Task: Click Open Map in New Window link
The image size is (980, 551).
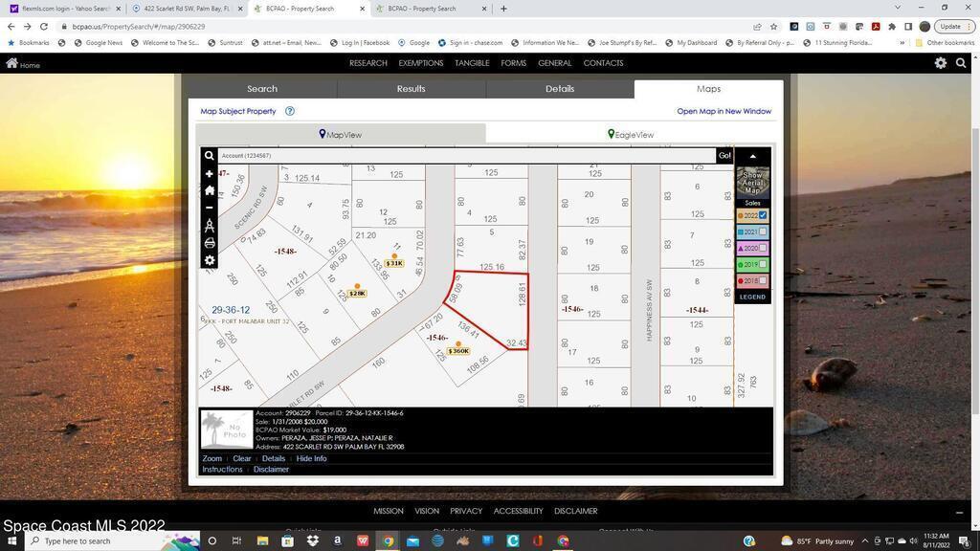Action: click(724, 111)
